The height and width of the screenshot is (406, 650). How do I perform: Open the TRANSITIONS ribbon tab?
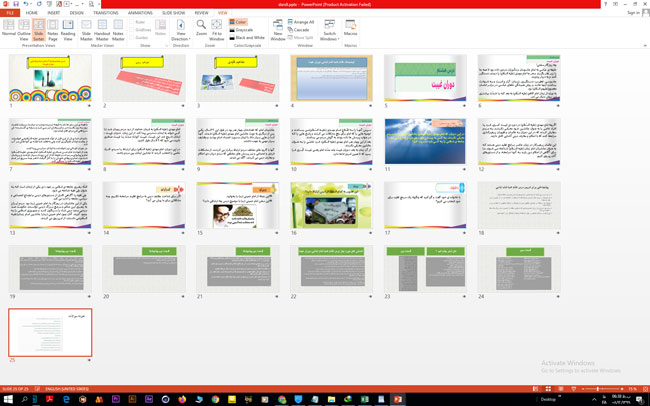(x=106, y=13)
